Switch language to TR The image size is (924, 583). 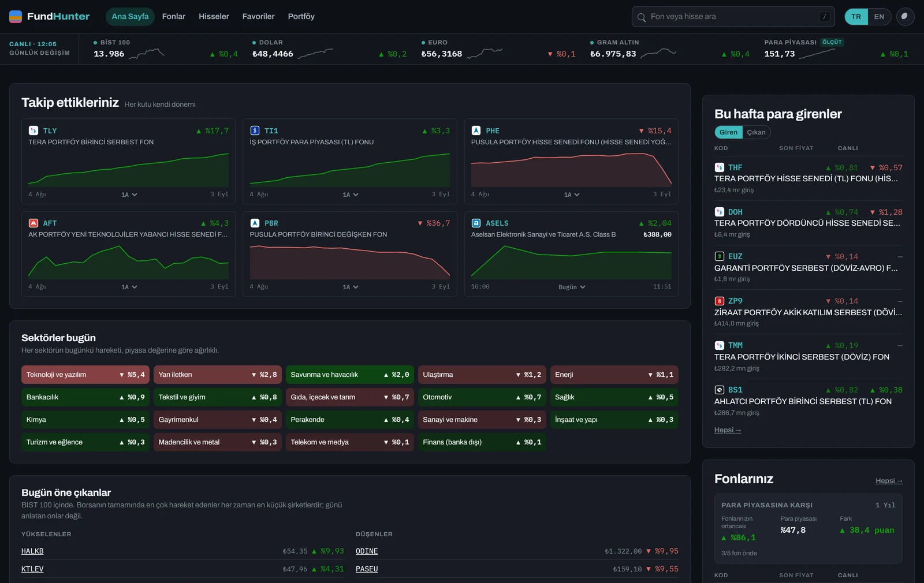click(856, 17)
